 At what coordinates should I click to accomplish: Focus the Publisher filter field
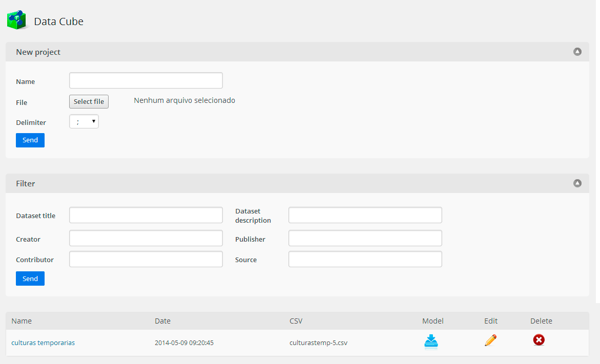(365, 238)
